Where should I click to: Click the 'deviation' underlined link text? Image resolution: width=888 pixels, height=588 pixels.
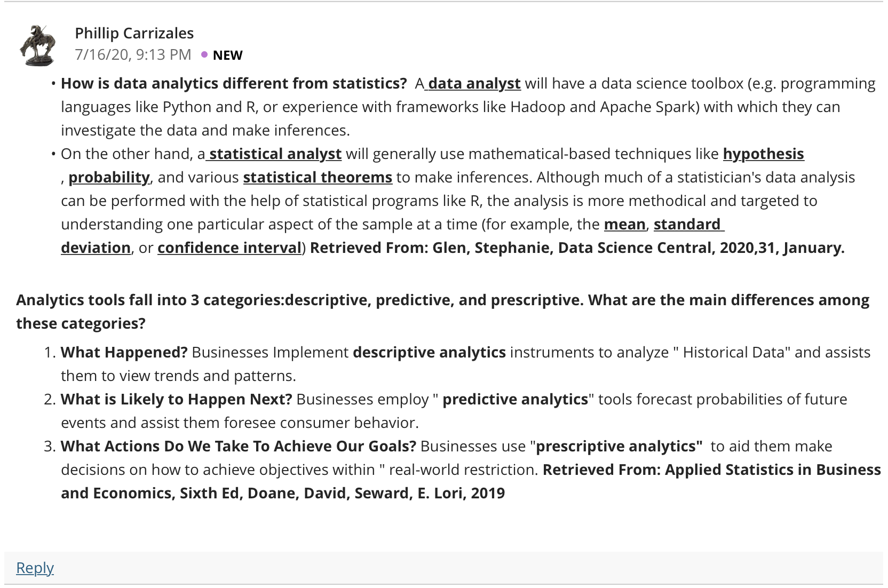tap(96, 248)
